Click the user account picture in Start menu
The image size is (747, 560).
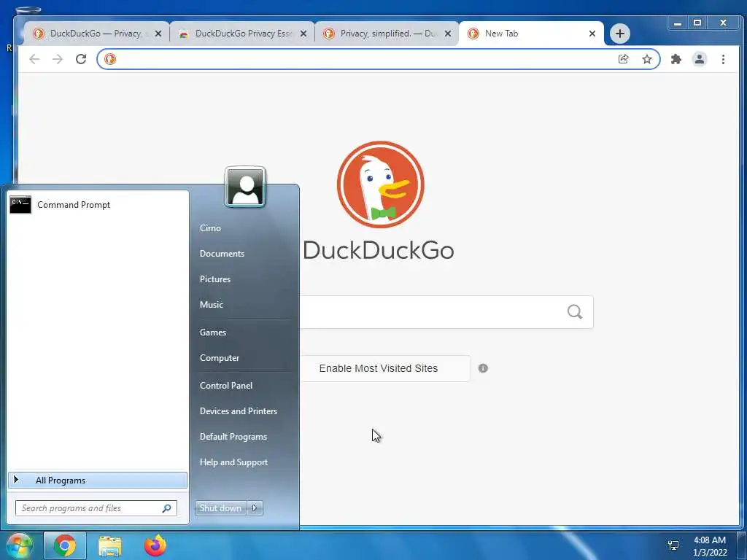point(245,187)
